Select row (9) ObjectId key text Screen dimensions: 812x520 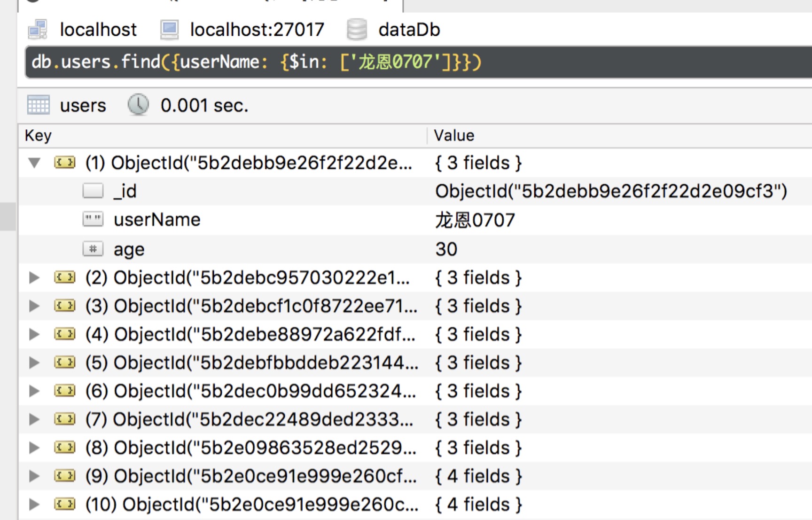(x=251, y=476)
